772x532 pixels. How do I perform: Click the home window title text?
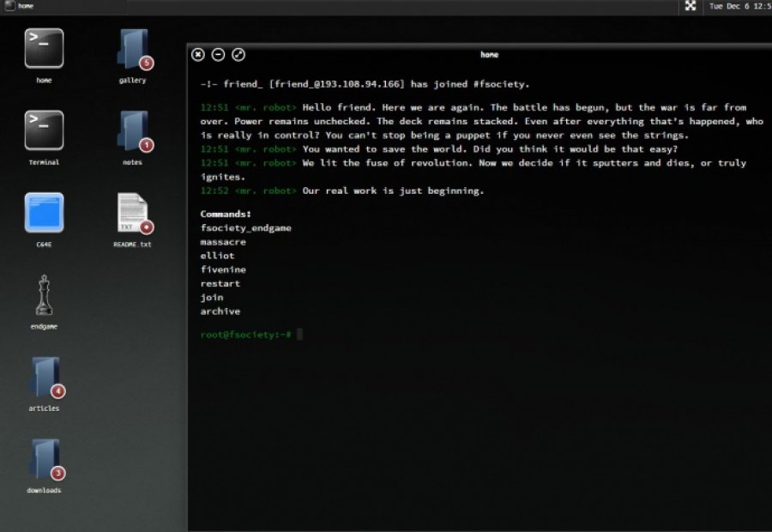(490, 55)
